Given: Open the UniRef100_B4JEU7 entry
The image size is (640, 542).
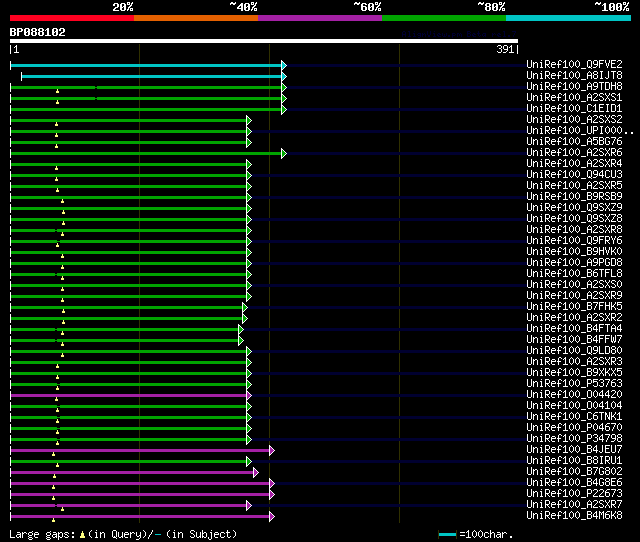Looking at the screenshot, I should point(574,450).
